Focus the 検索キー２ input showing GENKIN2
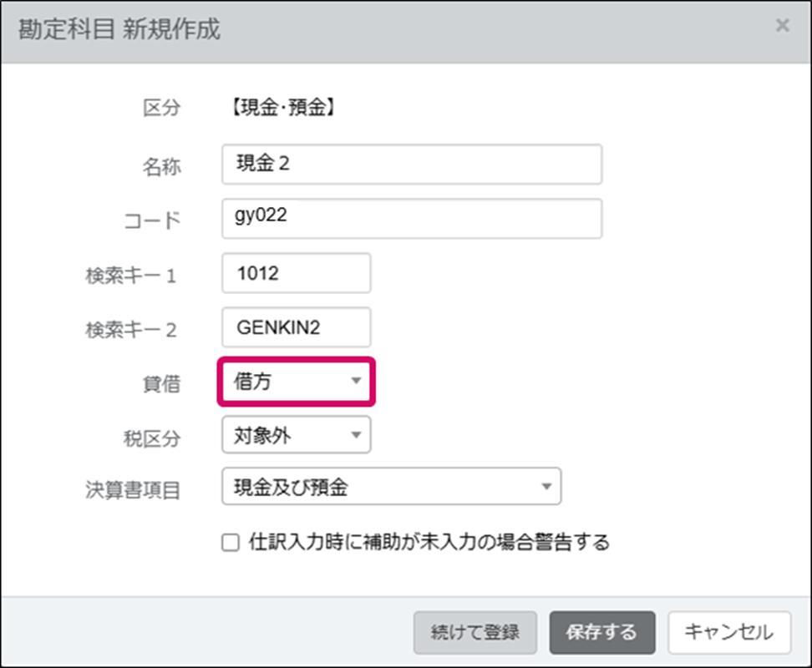 pos(297,328)
